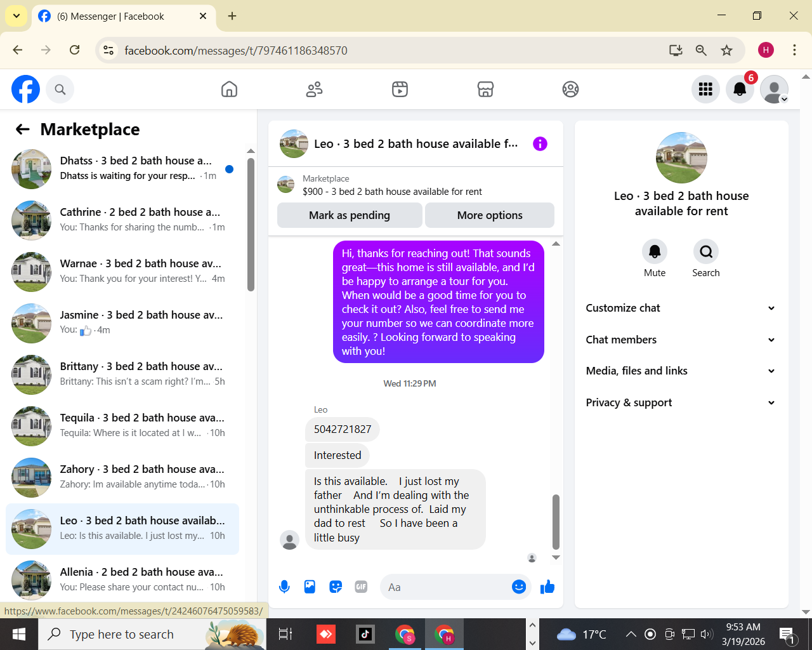Viewport: 812px width, 650px height.
Task: Click phone number 5042721827 message
Action: [x=343, y=430]
